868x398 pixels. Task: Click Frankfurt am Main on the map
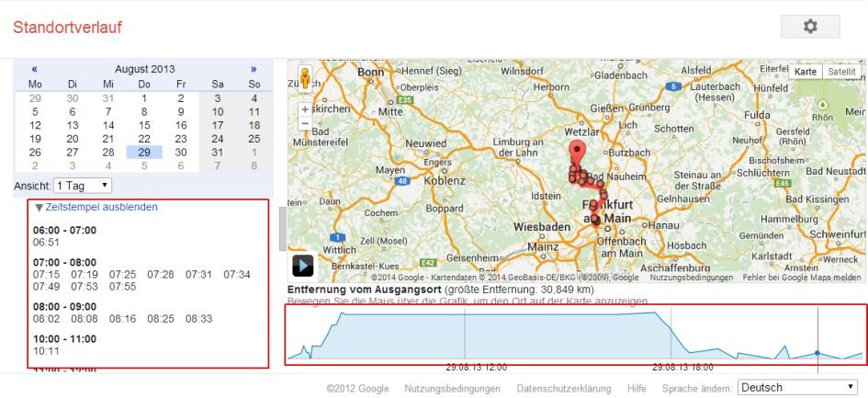pyautogui.click(x=607, y=211)
